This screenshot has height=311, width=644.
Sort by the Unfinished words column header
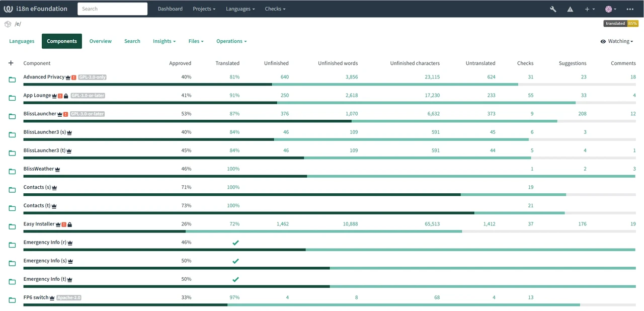pos(338,63)
